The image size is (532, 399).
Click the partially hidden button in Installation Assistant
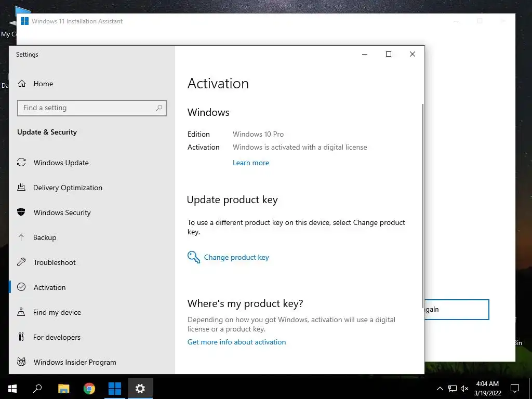[x=457, y=310]
